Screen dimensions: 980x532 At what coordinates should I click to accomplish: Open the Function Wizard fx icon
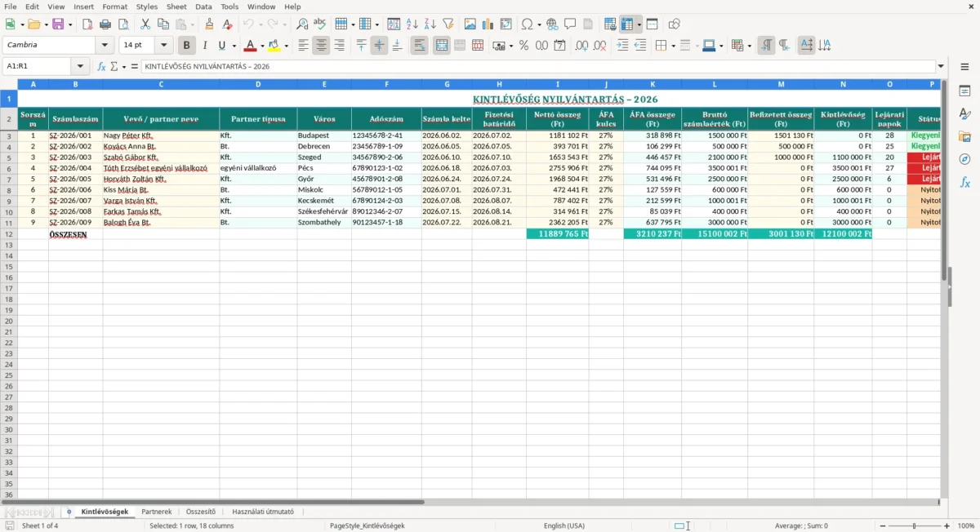[x=101, y=66]
